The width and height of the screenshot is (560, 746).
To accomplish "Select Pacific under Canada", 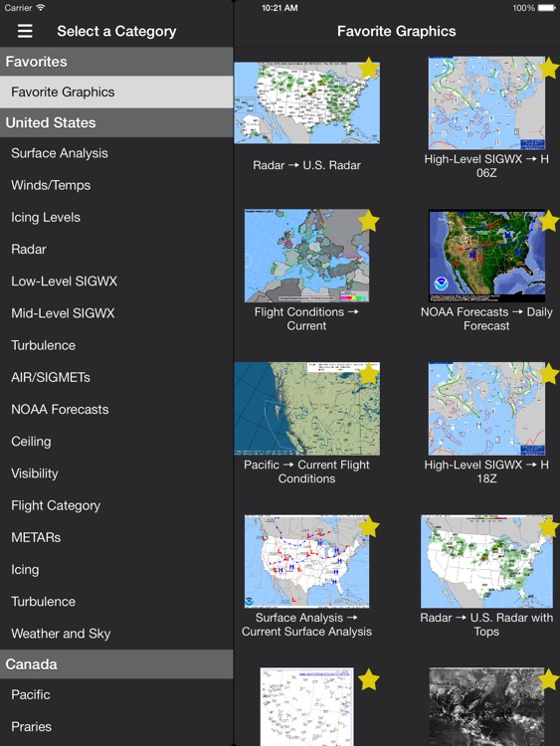I will click(116, 694).
